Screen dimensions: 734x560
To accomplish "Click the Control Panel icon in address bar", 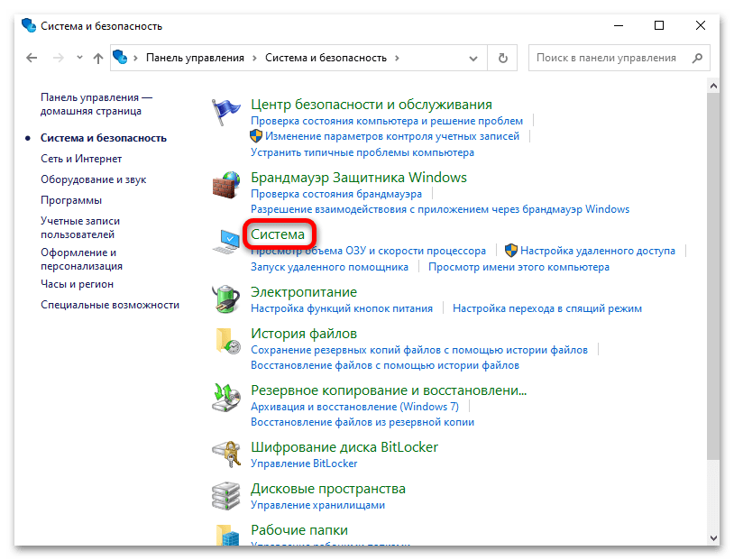I will [x=120, y=57].
